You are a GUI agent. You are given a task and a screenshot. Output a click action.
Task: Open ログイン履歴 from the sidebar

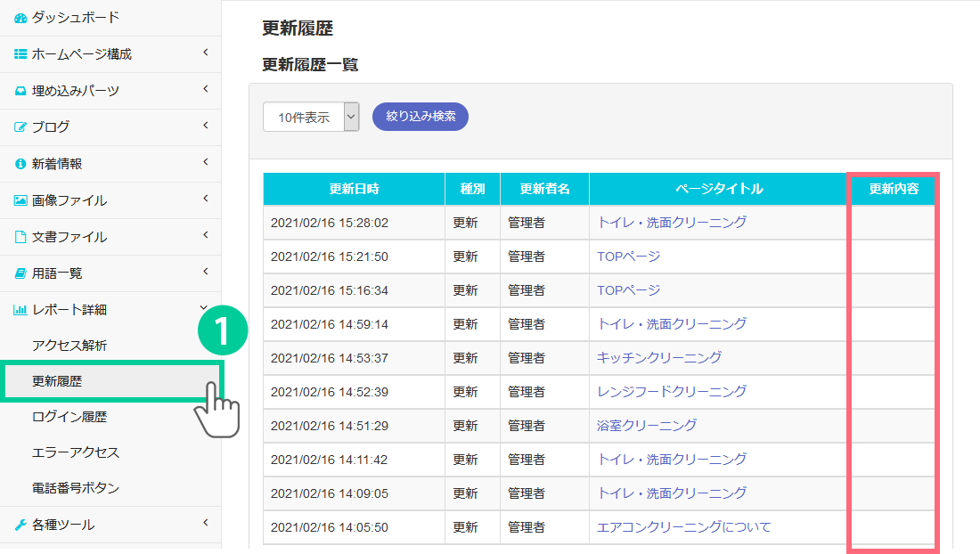click(69, 417)
